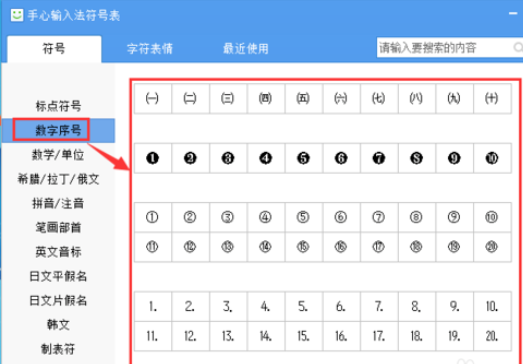Select the 数字序号 category
Image resolution: width=523 pixels, height=364 pixels.
(58, 130)
